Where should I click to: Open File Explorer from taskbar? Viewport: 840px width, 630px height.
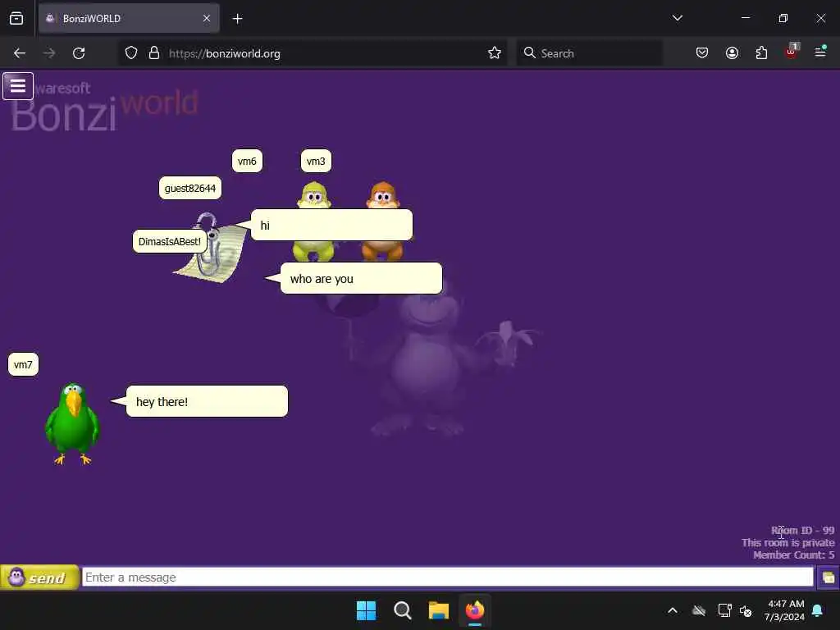tap(439, 610)
